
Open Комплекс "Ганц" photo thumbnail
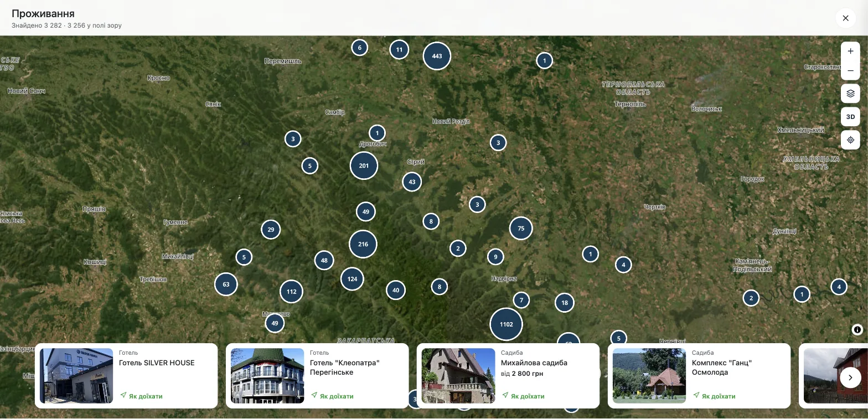pos(649,376)
